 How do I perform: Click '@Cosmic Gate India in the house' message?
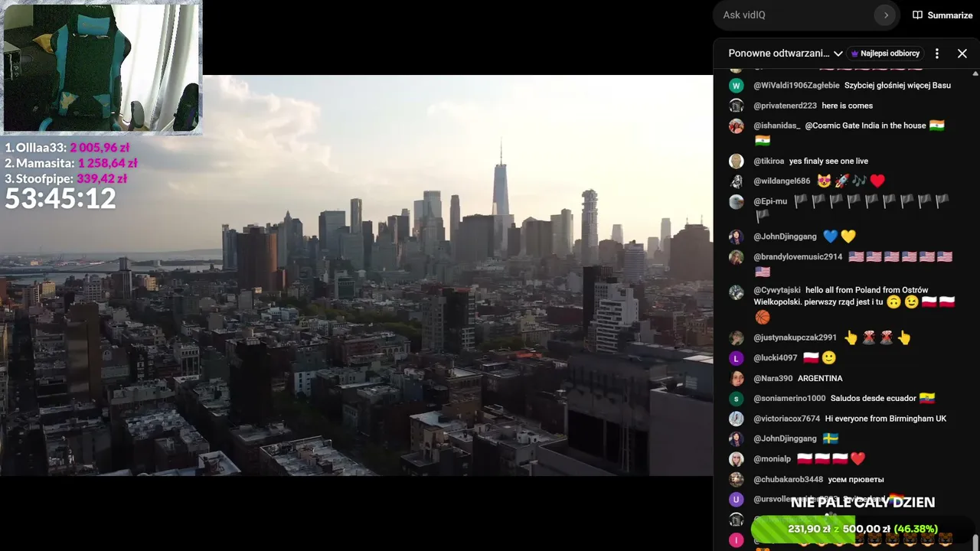[865, 126]
